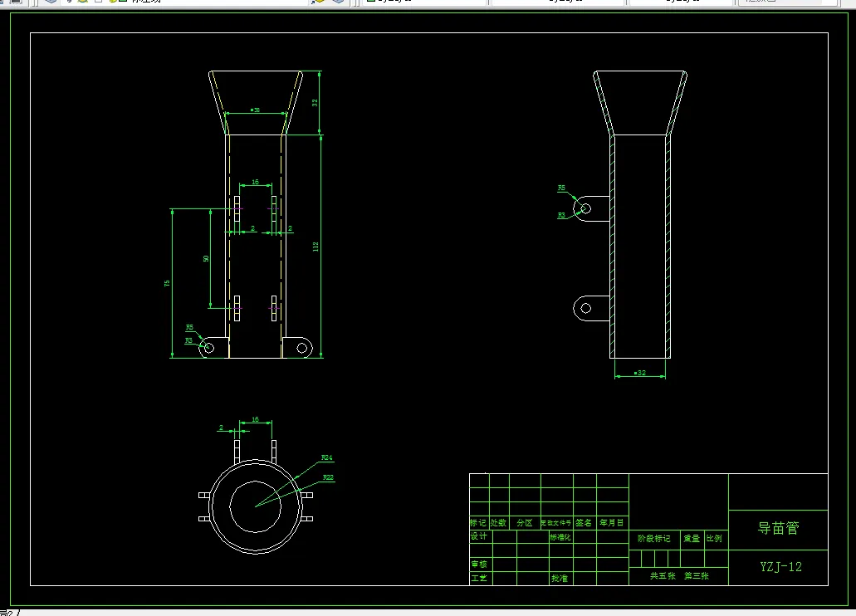856x616 pixels.
Task: Select the 工艺 row label
Action: click(479, 578)
